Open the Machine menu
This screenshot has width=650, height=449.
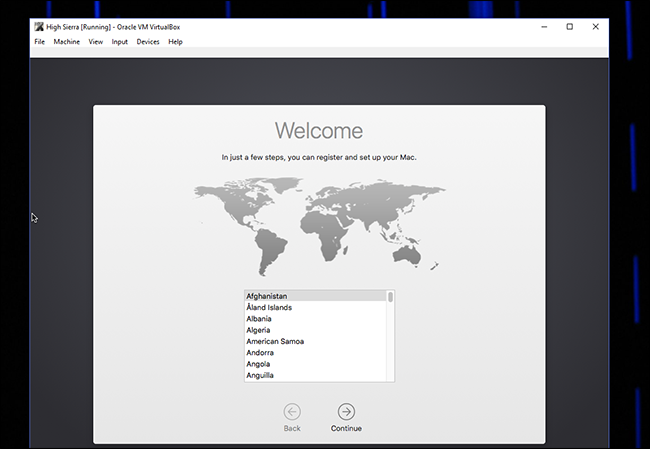click(66, 42)
